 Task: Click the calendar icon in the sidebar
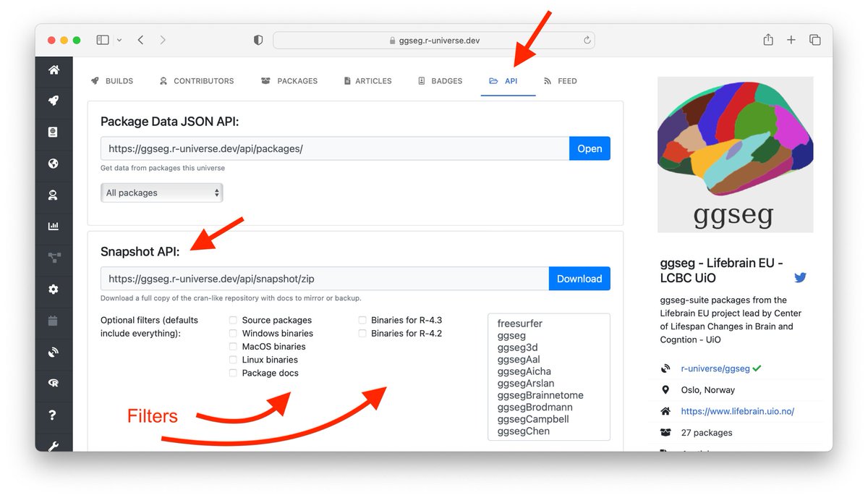pyautogui.click(x=54, y=321)
